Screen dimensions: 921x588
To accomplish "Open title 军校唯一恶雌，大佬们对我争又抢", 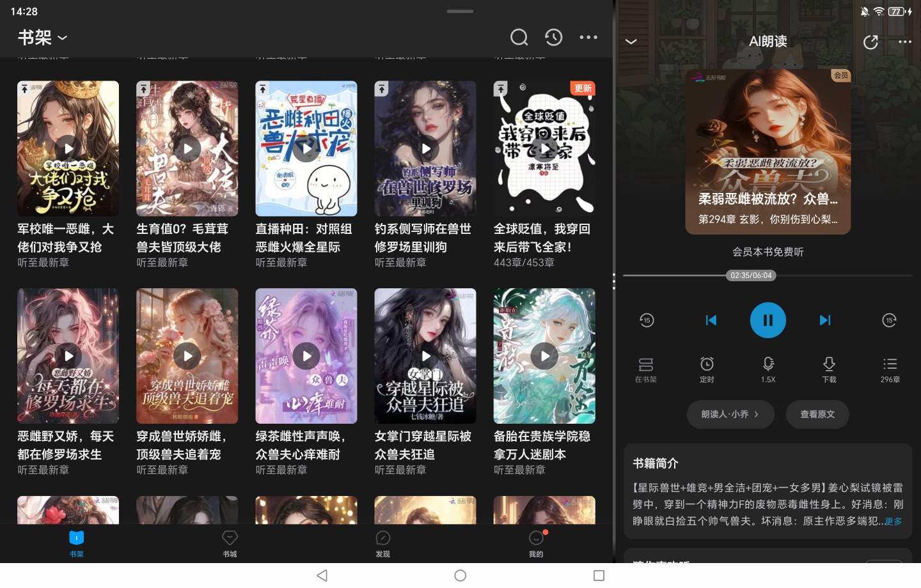I will 66,238.
